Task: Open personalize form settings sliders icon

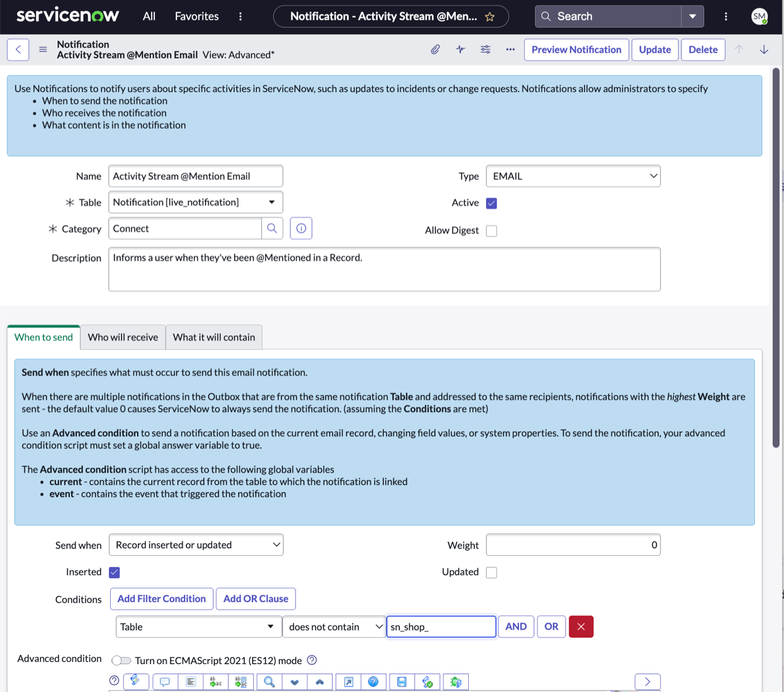Action: [486, 50]
